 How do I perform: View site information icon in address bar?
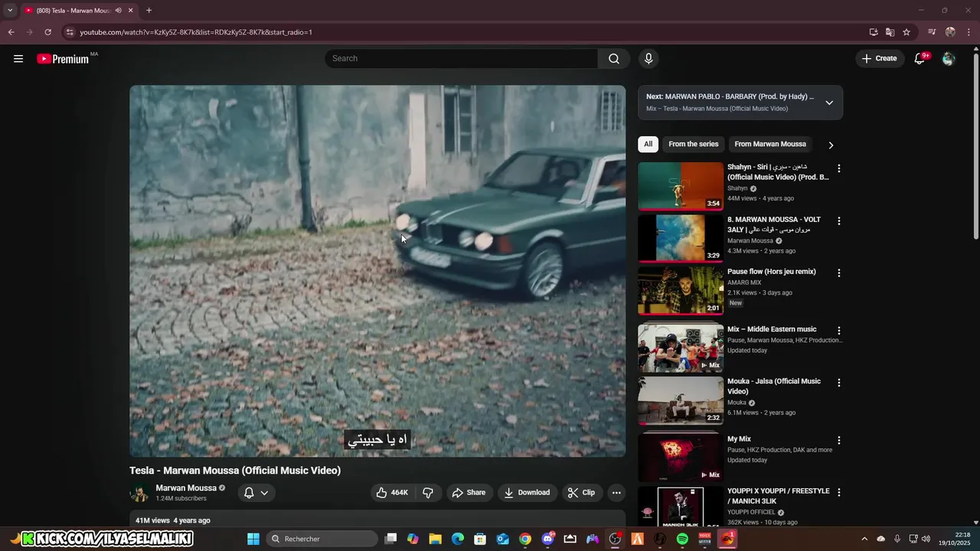tap(70, 32)
